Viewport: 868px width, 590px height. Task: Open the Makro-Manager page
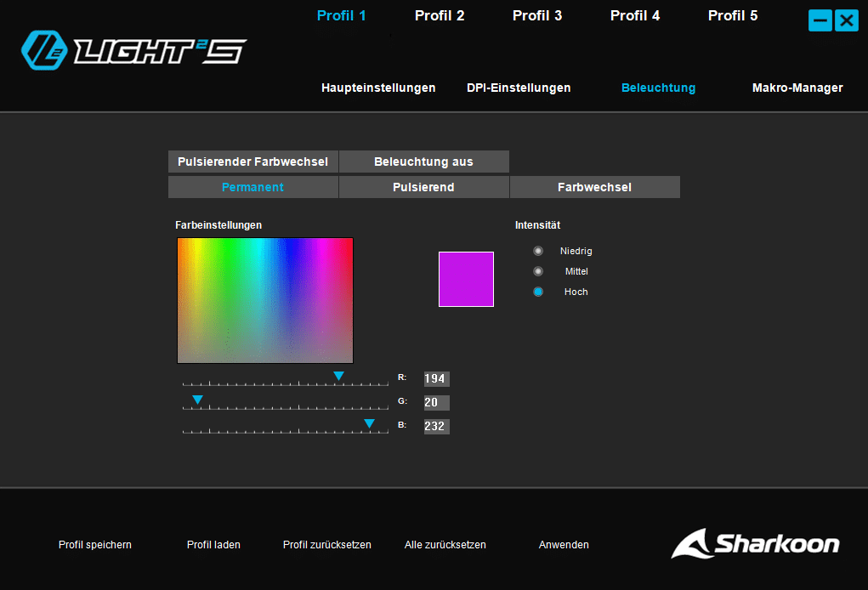797,88
